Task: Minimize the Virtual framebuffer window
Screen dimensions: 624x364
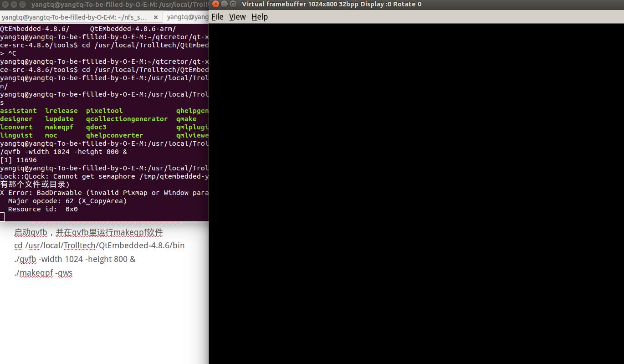Action: [x=225, y=4]
